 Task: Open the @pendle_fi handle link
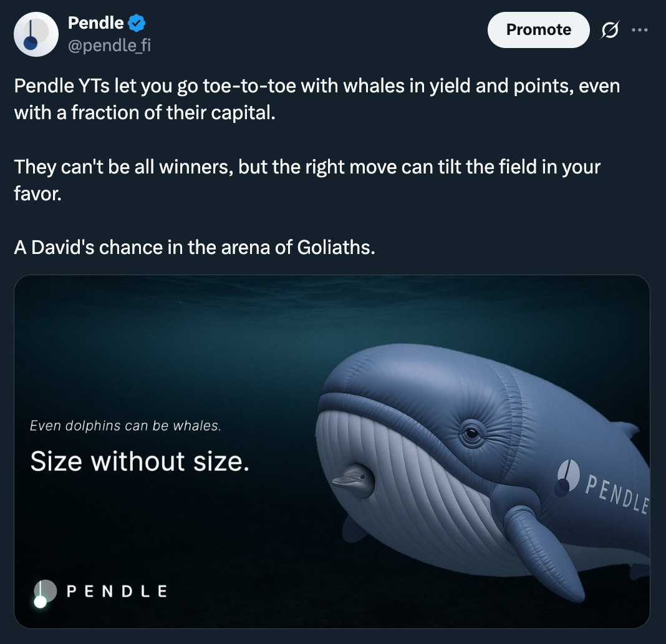click(110, 45)
